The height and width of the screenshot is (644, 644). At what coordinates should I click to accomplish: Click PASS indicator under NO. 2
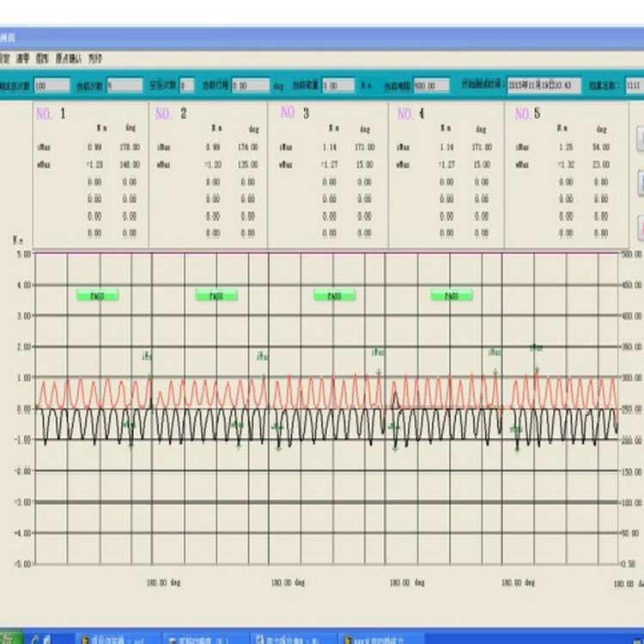pyautogui.click(x=216, y=295)
